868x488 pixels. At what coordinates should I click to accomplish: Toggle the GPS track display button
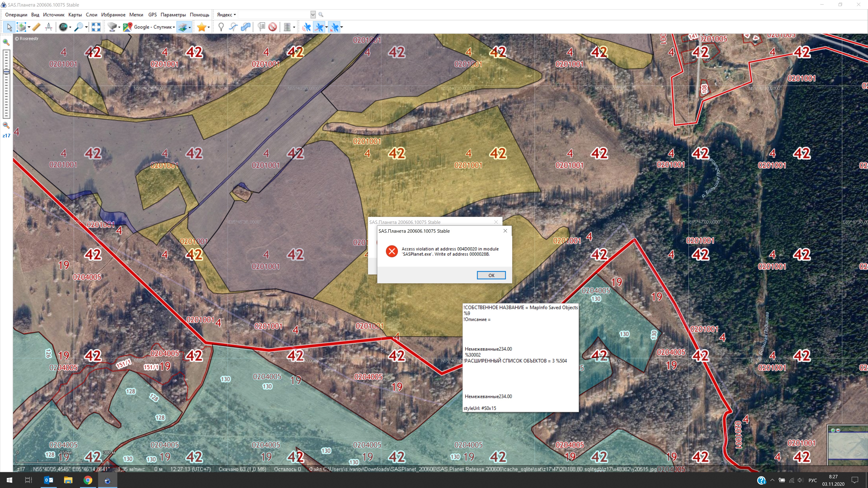(x=319, y=27)
